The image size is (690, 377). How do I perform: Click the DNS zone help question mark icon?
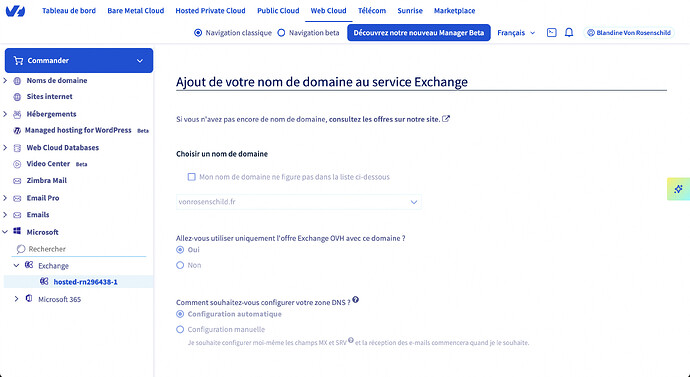(356, 300)
